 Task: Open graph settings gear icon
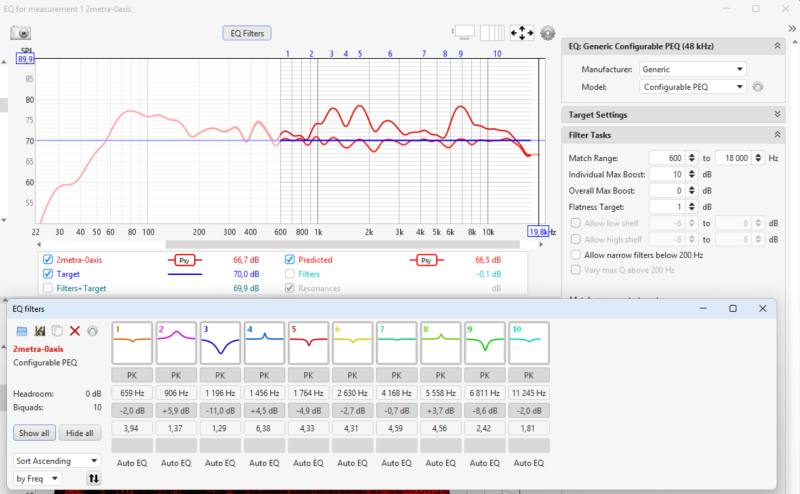click(547, 33)
